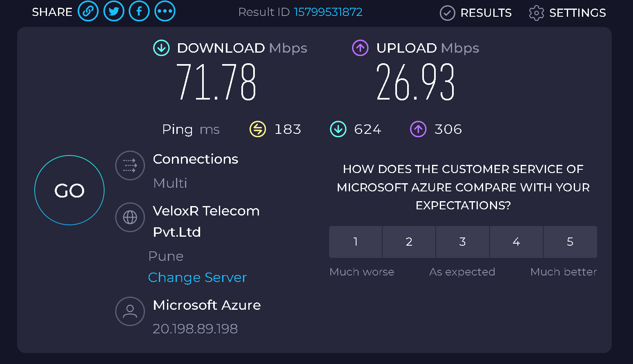Share result on Facebook

[139, 11]
